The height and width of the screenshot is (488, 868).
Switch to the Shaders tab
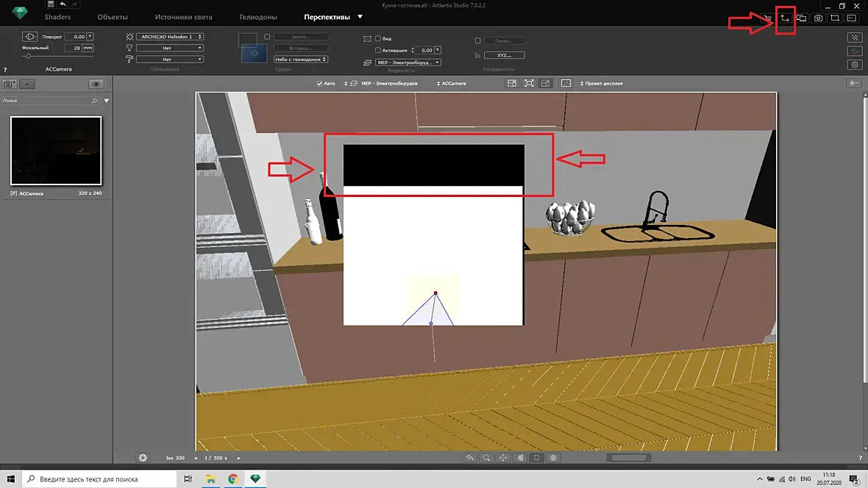pyautogui.click(x=57, y=17)
